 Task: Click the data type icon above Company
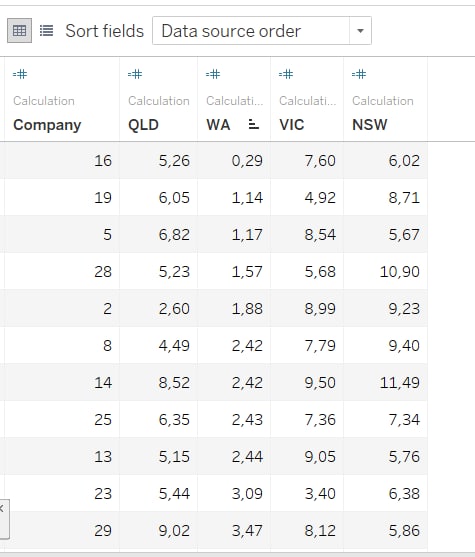[20, 74]
